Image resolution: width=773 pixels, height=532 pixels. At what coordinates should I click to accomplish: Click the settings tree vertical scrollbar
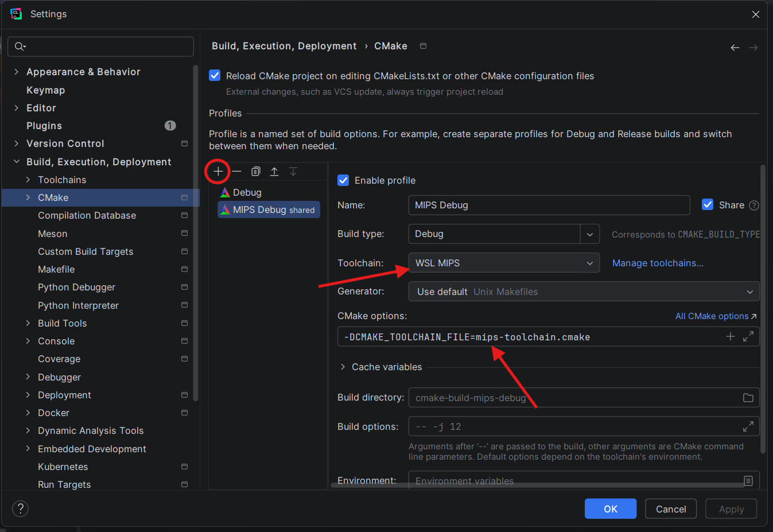point(196,232)
